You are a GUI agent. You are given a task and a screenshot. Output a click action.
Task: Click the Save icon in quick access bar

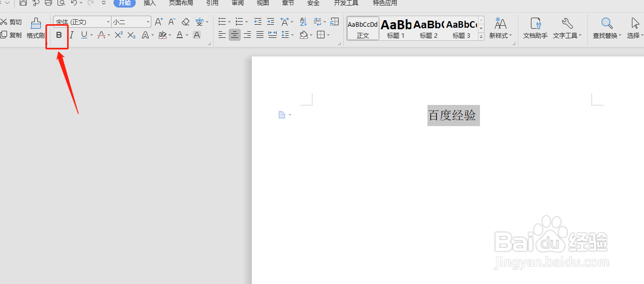click(x=23, y=3)
